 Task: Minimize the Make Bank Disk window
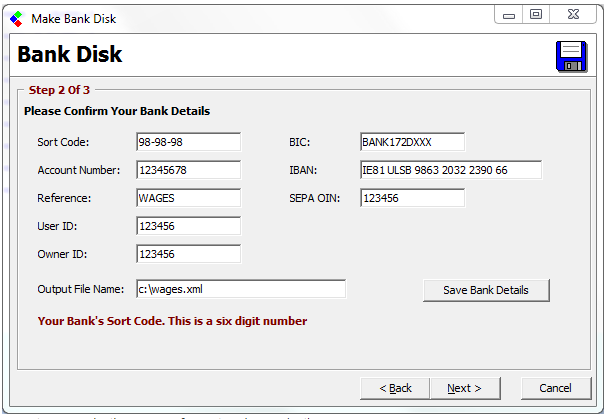coord(510,14)
